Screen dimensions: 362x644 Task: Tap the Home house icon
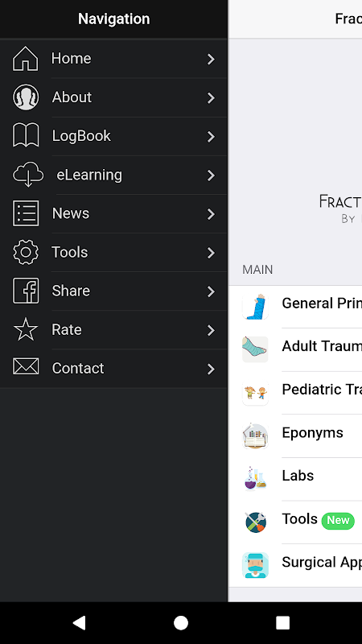[x=26, y=59]
